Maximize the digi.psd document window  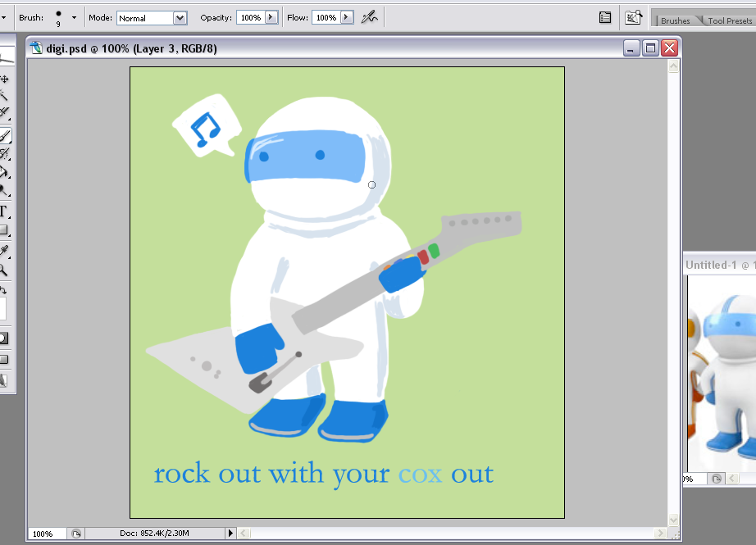[650, 48]
